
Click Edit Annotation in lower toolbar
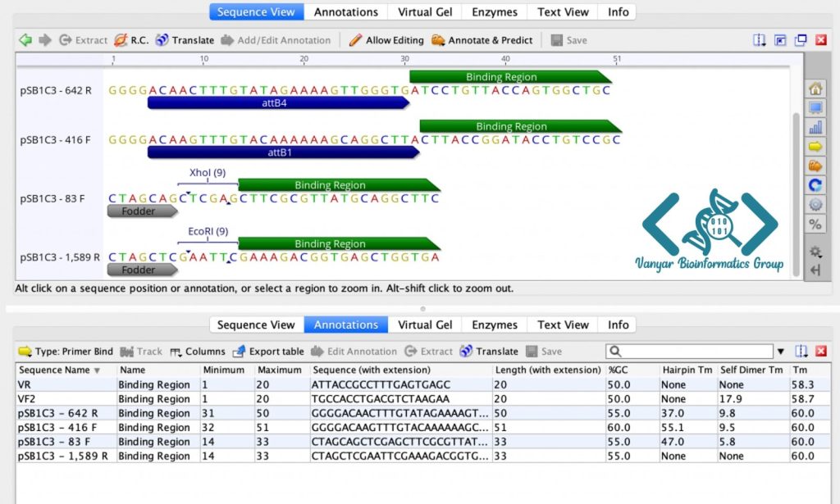(354, 352)
